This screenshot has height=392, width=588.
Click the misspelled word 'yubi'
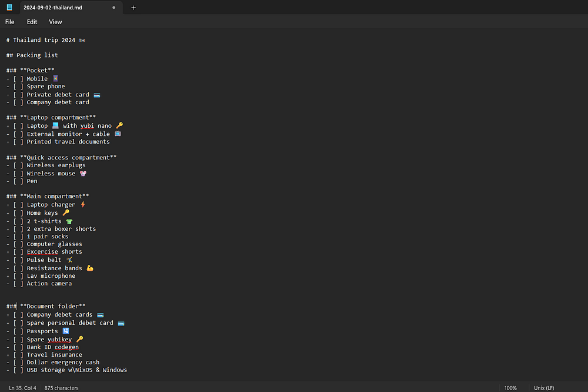click(87, 126)
